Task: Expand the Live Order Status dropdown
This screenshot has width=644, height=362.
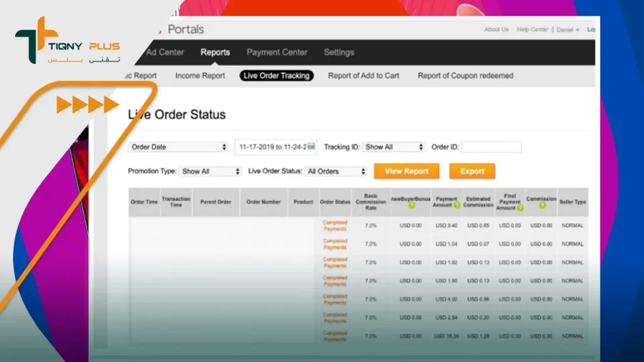Action: click(336, 172)
